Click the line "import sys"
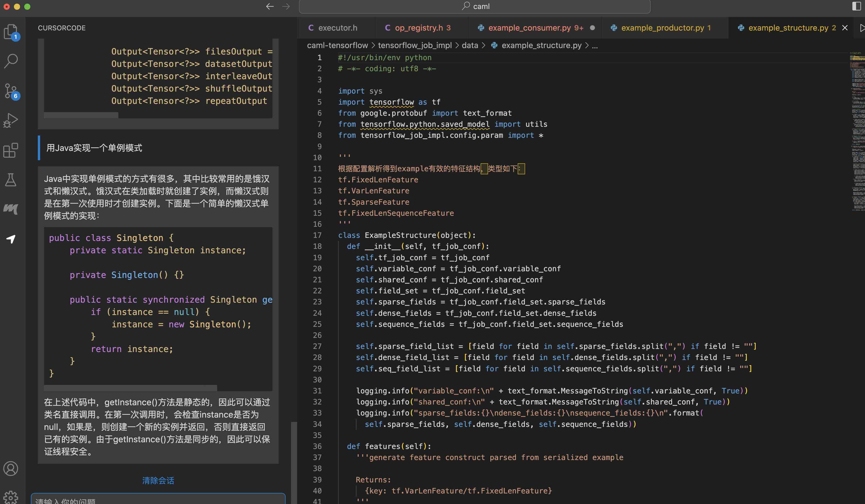The image size is (865, 504). coord(360,91)
